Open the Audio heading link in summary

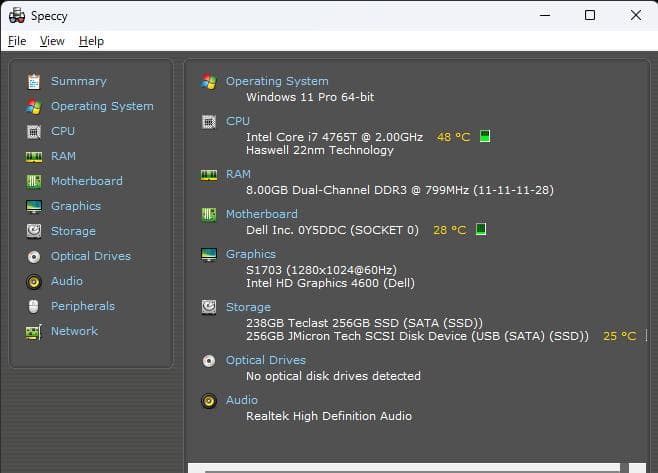242,400
